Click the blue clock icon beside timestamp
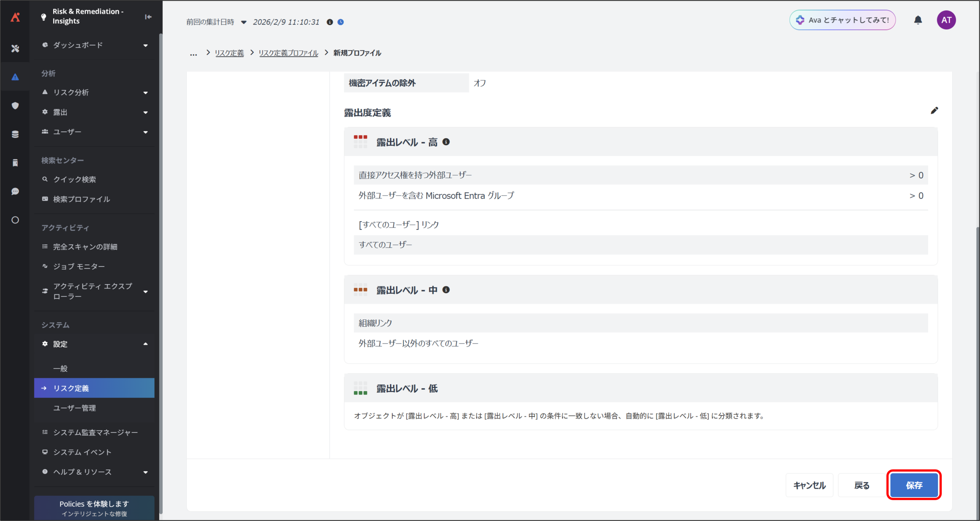This screenshot has width=980, height=521. coord(341,22)
